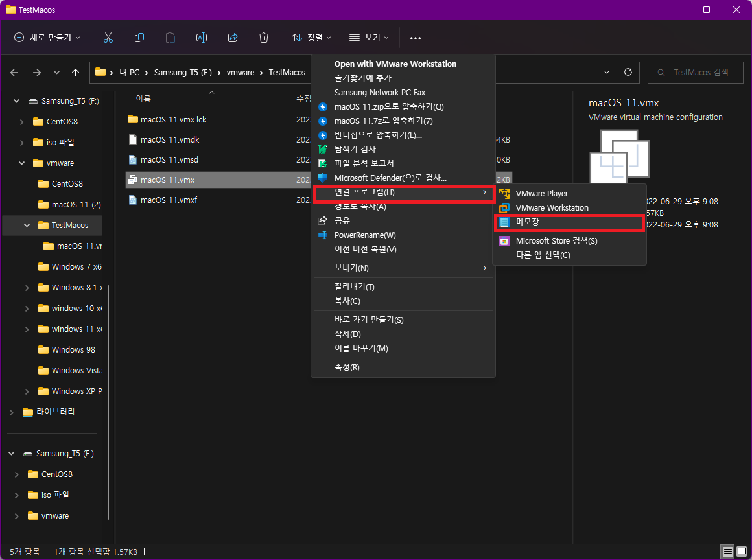Click the VMware preview thumbnail in details pane
The height and width of the screenshot is (560, 752).
click(x=619, y=156)
